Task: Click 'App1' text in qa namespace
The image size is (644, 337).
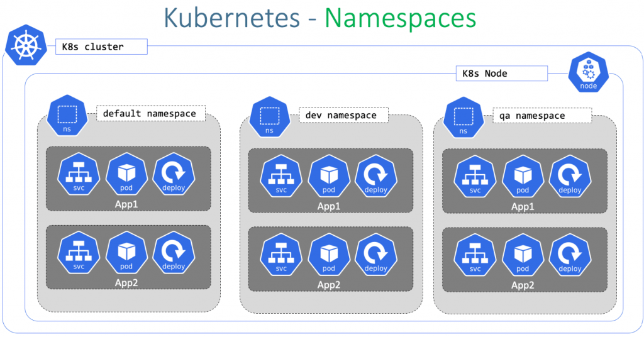Action: point(523,206)
